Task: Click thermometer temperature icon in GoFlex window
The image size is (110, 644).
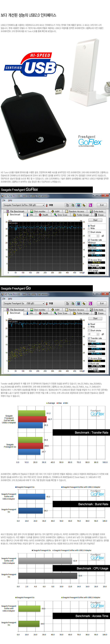Action: point(47,205)
